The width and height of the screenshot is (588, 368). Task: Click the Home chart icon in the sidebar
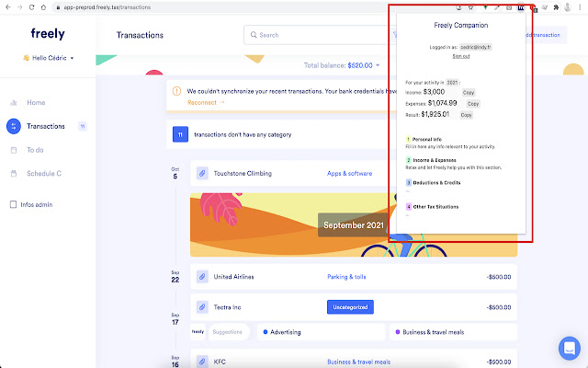(14, 102)
